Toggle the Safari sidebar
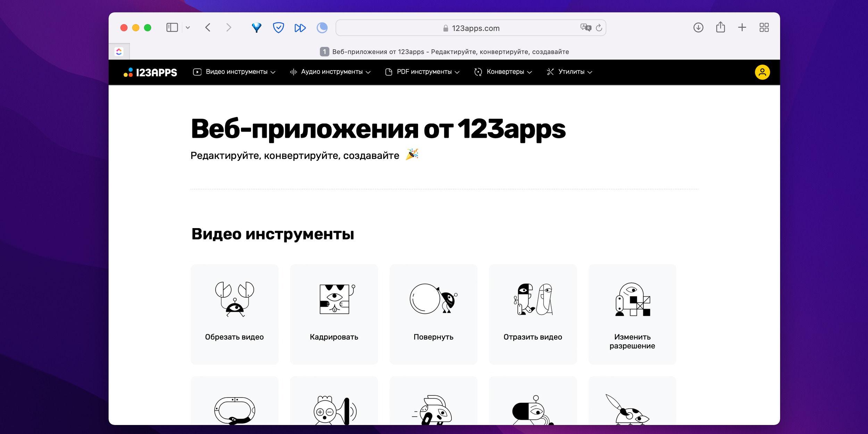 [172, 27]
